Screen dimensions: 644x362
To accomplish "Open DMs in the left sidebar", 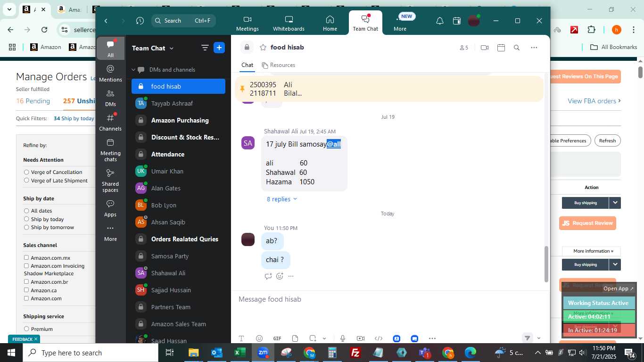I will tap(110, 98).
